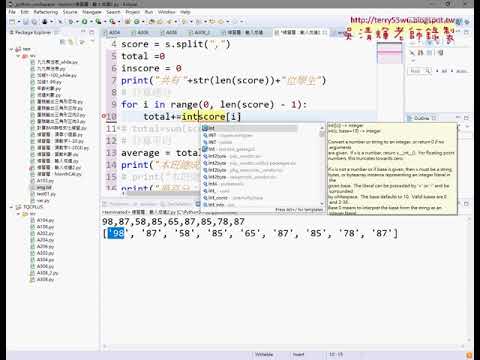The image size is (480, 360).
Task: Select the Outline view tab
Action: pos(422,118)
